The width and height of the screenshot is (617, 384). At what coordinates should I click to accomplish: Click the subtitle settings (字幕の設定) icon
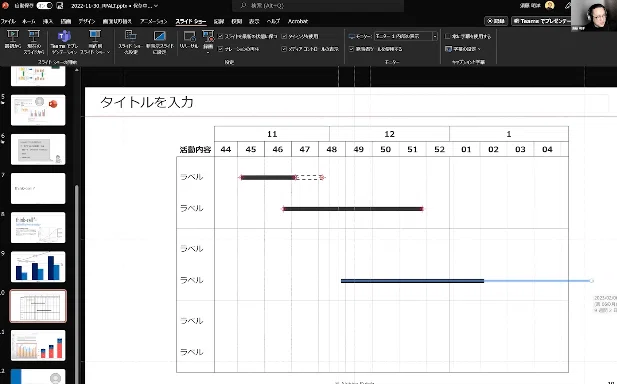[448, 49]
